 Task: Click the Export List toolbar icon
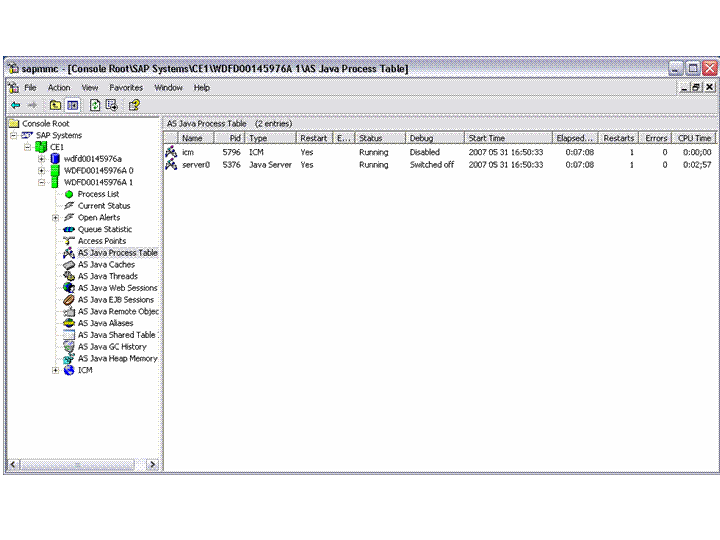pyautogui.click(x=112, y=105)
